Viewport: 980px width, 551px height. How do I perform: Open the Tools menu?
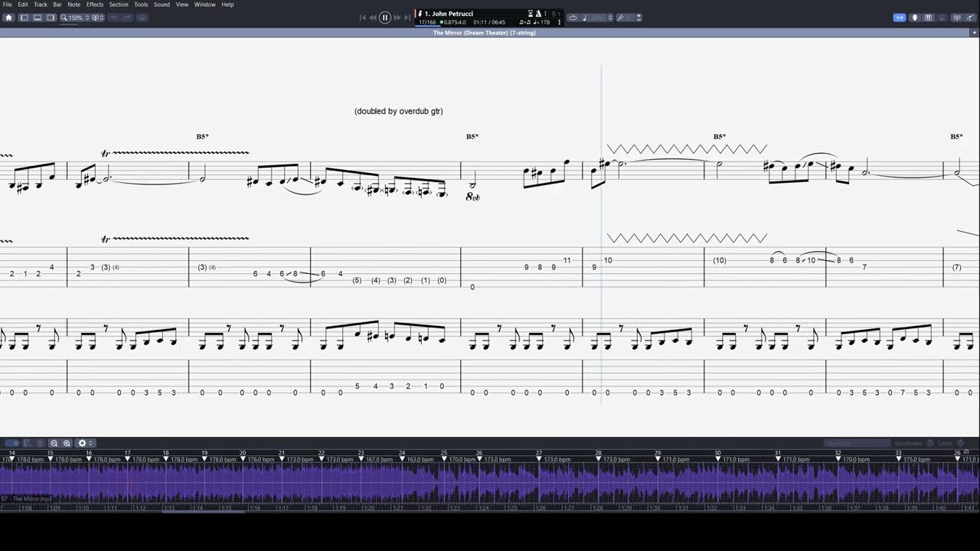pyautogui.click(x=141, y=5)
